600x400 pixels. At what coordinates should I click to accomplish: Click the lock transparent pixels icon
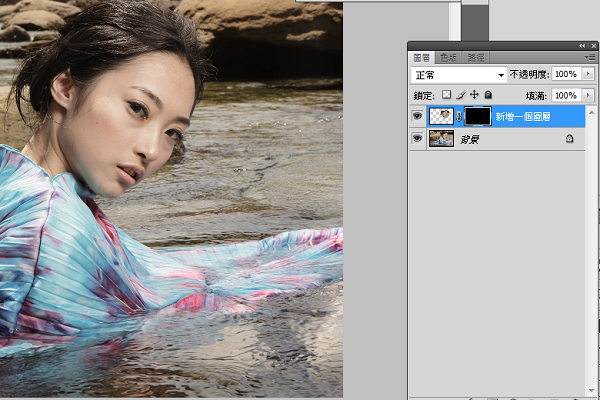point(446,95)
